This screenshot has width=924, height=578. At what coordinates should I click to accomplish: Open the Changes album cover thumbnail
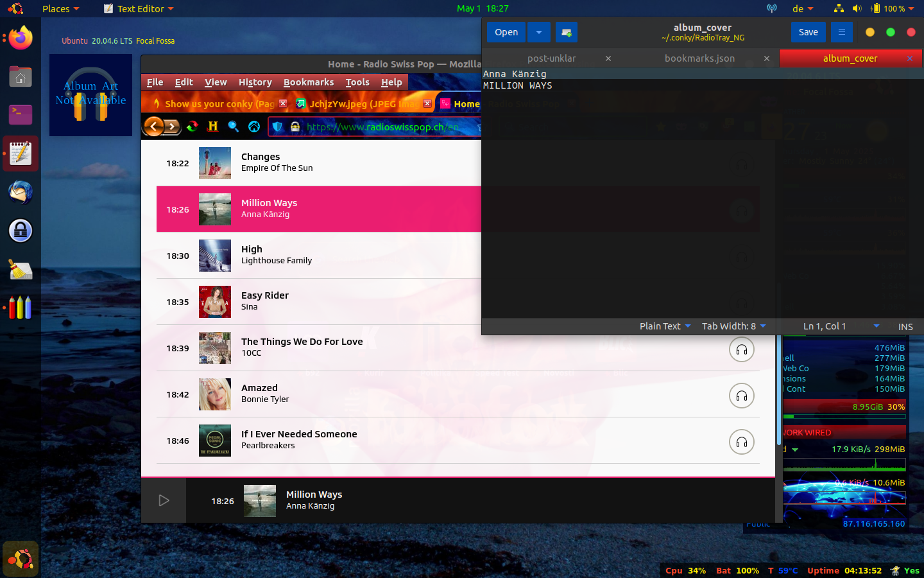[215, 163]
